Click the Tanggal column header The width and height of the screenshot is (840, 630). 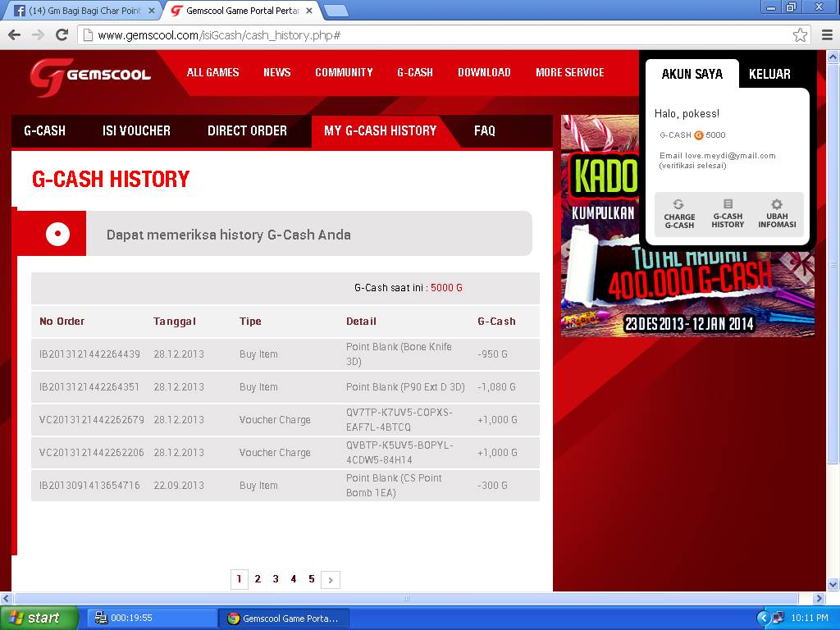[175, 322]
